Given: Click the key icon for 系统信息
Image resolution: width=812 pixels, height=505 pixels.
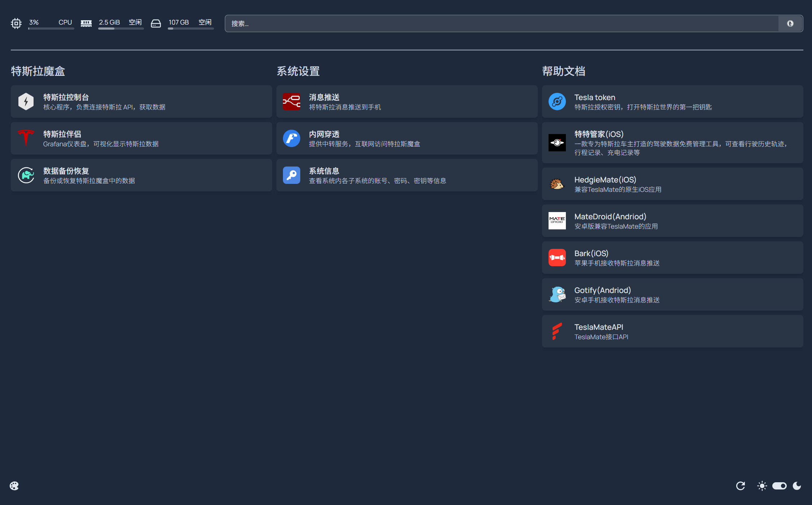Looking at the screenshot, I should 292,175.
